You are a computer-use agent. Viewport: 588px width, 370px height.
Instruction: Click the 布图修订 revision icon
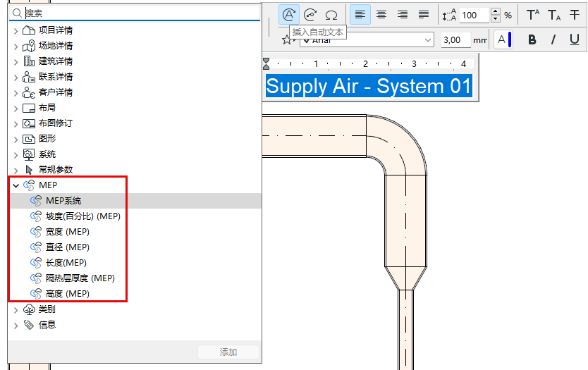29,123
